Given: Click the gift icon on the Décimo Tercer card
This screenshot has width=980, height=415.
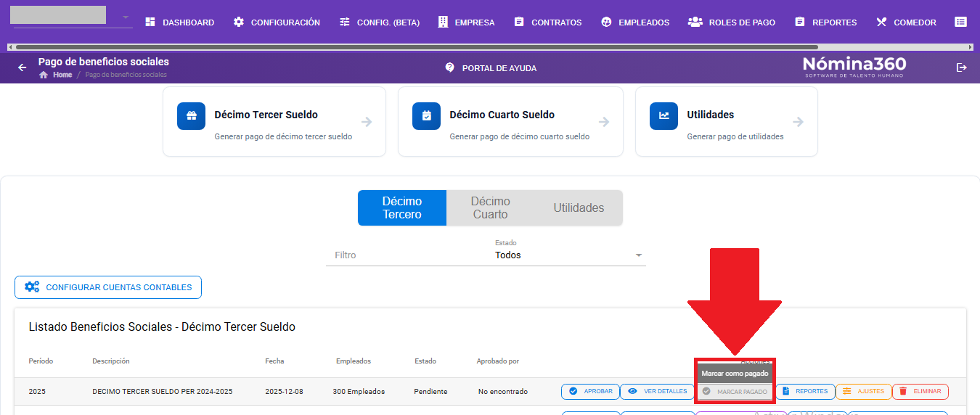Looking at the screenshot, I should click(x=192, y=116).
